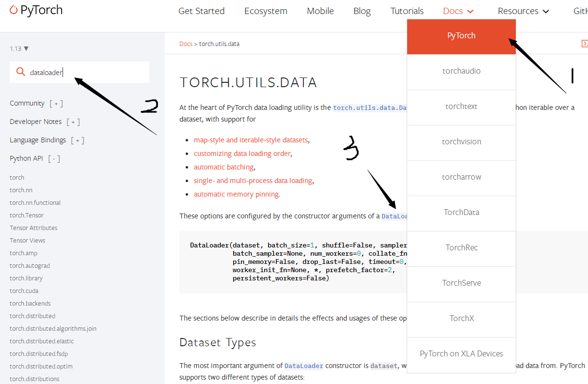This screenshot has width=588, height=384.
Task: Click the Dataset Types heading
Action: (218, 342)
